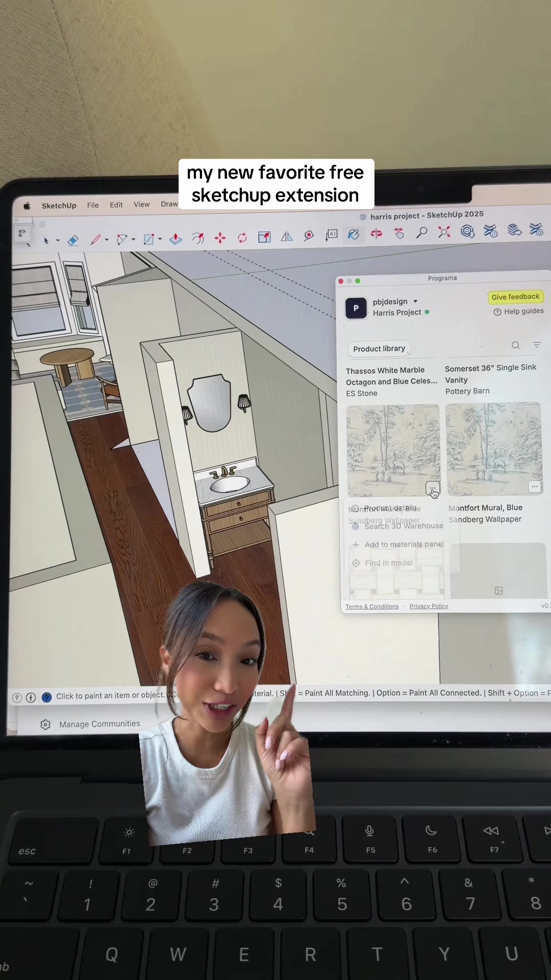Image resolution: width=551 pixels, height=980 pixels.
Task: Open the Apple menu
Action: coord(27,206)
